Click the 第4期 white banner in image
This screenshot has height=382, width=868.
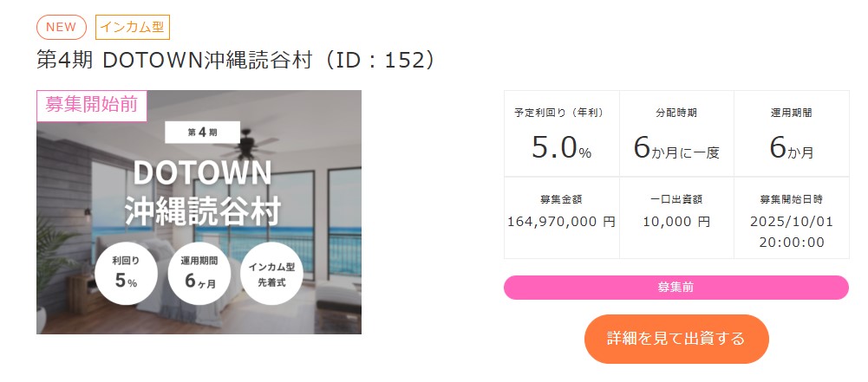pyautogui.click(x=202, y=133)
